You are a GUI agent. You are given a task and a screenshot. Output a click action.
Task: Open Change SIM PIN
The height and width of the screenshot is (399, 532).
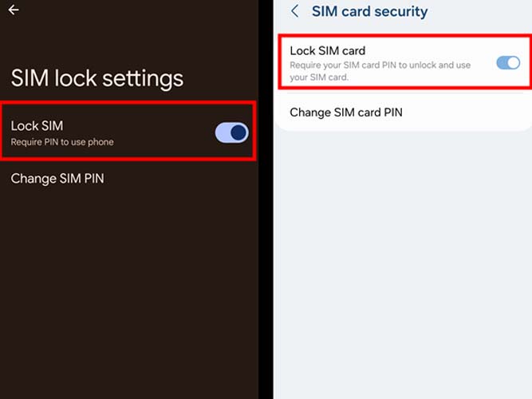point(57,179)
